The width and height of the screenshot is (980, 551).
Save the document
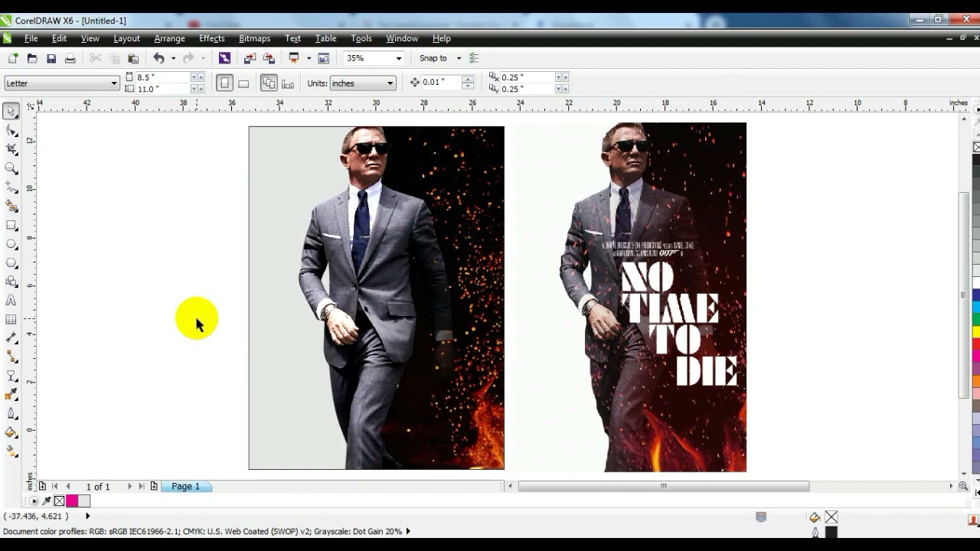click(x=51, y=58)
